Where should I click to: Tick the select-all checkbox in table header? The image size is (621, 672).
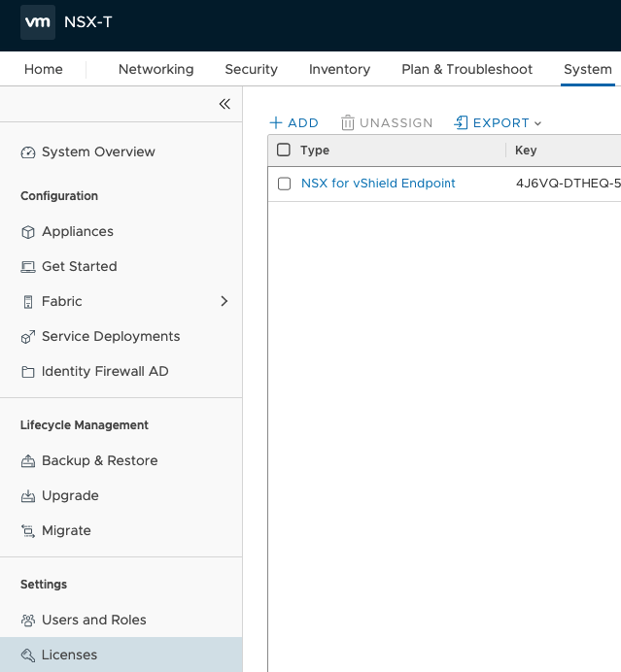pos(284,150)
